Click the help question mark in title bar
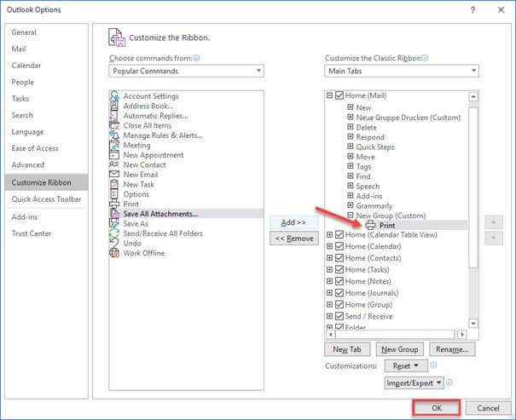 tap(473, 10)
